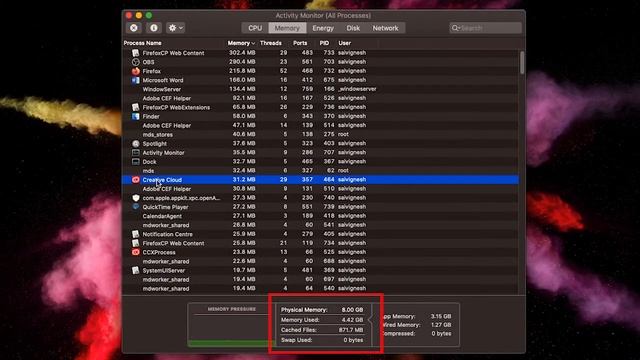Select the mds process row
Image resolution: width=640 pixels, height=360 pixels.
click(x=320, y=171)
